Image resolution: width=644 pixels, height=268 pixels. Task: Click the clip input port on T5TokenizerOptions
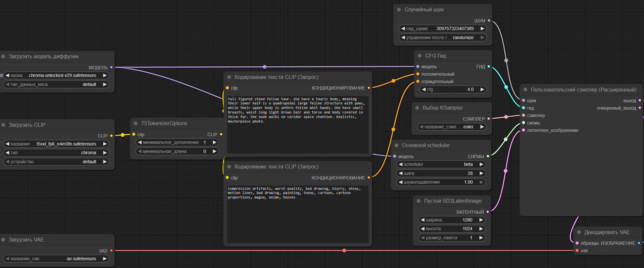click(134, 134)
